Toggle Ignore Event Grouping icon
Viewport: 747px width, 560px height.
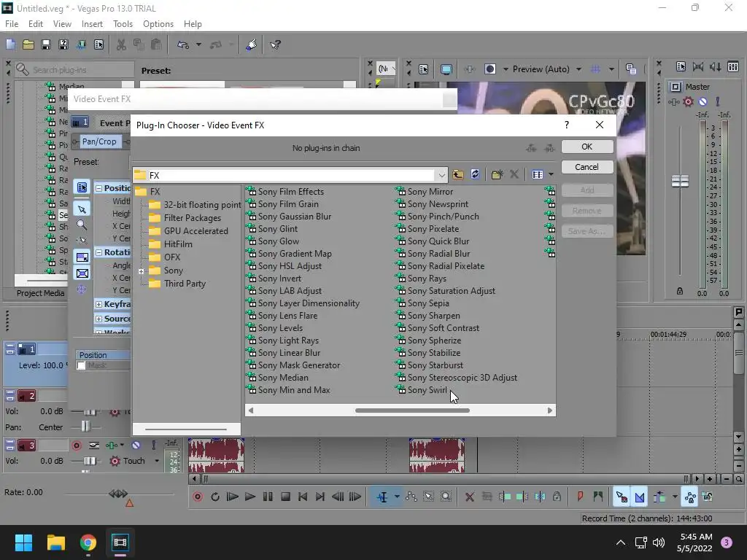(x=708, y=497)
